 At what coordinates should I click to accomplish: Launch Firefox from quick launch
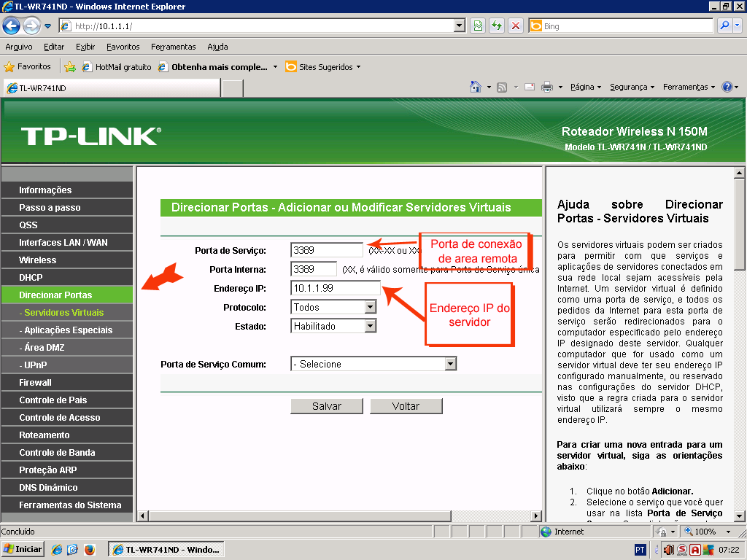89,550
